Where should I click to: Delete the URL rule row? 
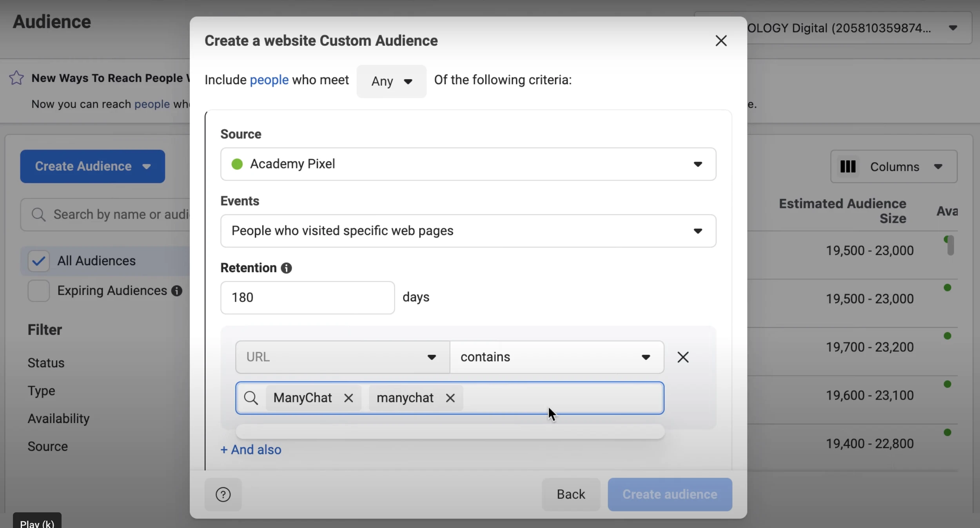(683, 357)
